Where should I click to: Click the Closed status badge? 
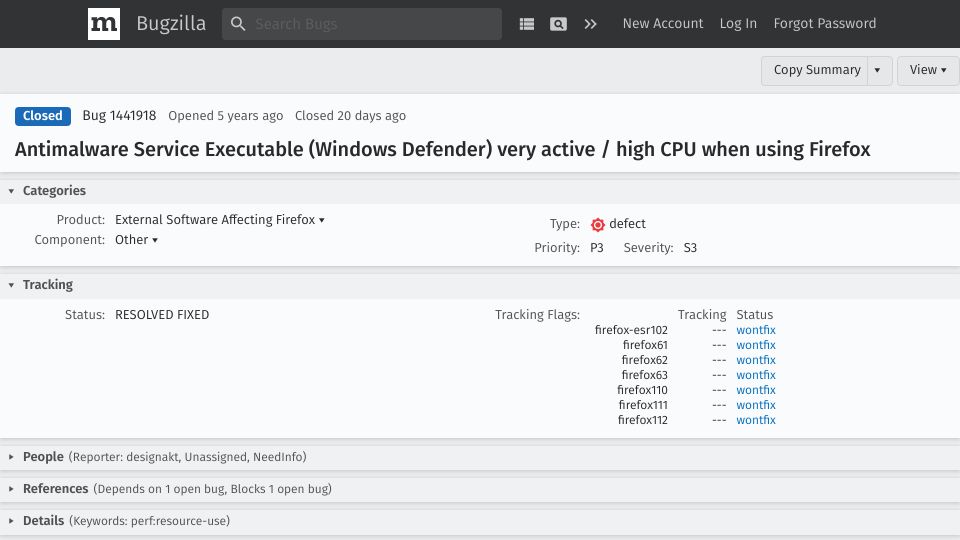[x=43, y=116]
